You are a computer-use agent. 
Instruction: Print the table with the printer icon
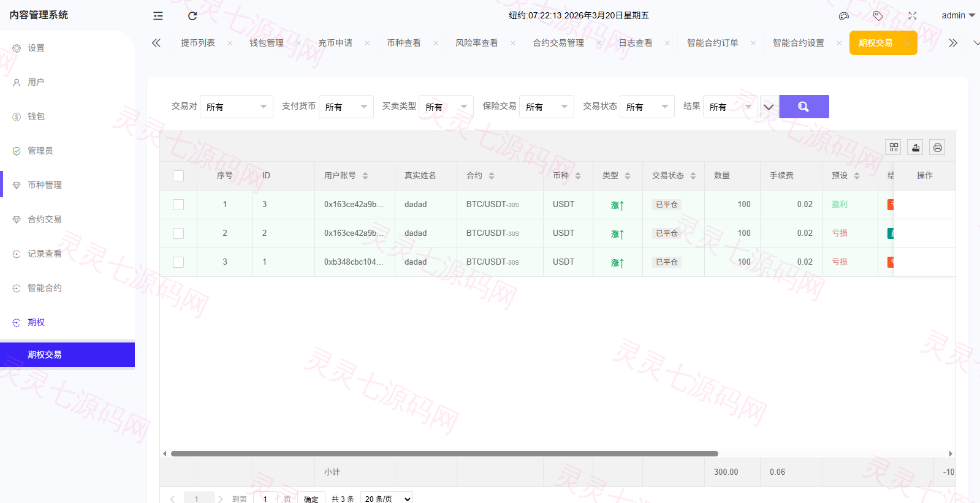937,147
